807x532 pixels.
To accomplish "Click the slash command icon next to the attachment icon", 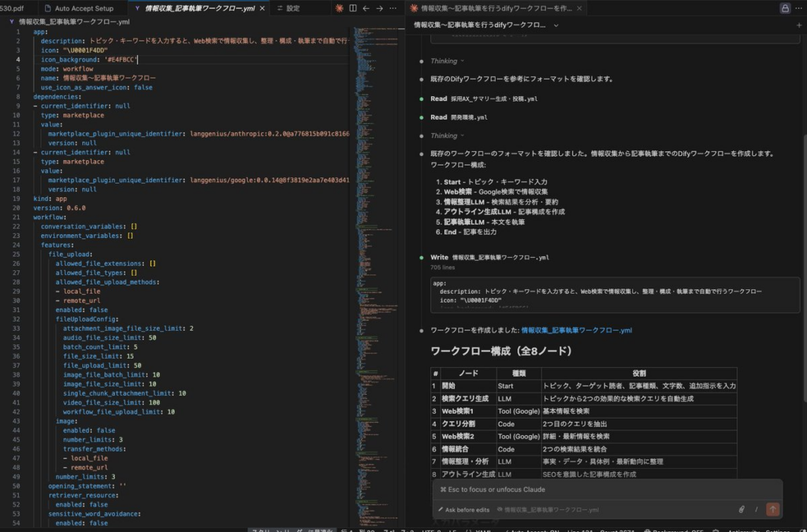I will [757, 509].
